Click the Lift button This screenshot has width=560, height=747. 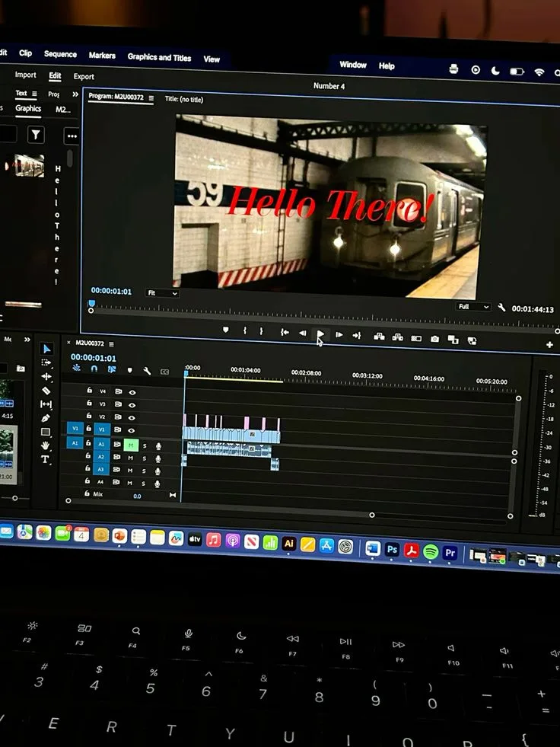(379, 337)
